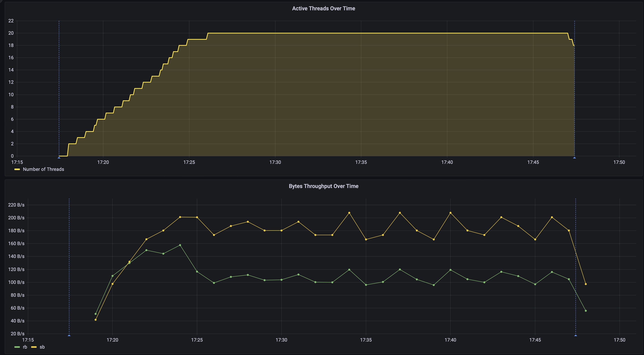Click the rb data point at 17:20
Screen dimensions: 644x355
click(x=113, y=276)
